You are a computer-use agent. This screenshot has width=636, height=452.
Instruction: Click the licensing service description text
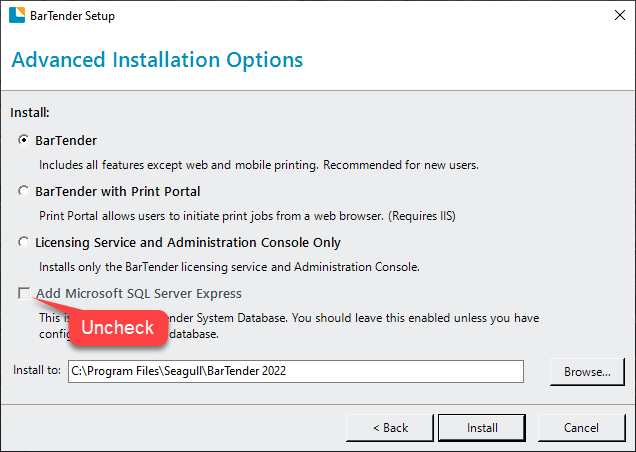tap(243, 267)
